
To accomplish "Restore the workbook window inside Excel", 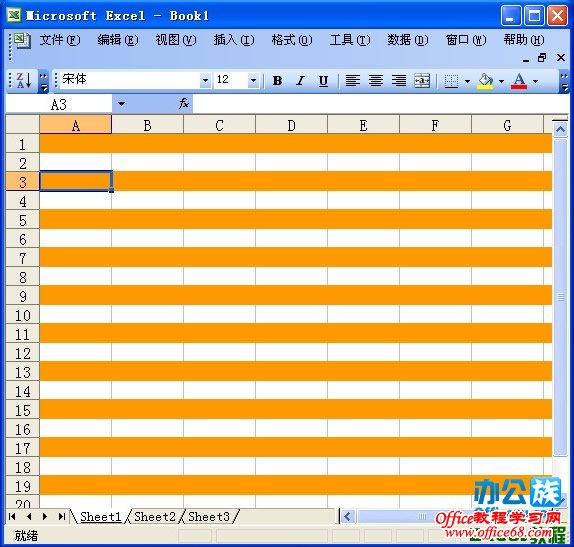I will pyautogui.click(x=542, y=57).
